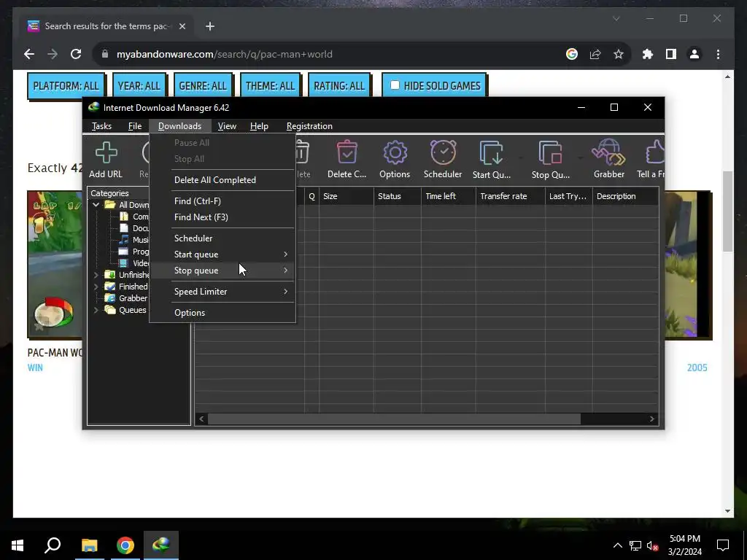Select the Grabber category tree item
The image size is (747, 560).
click(133, 298)
